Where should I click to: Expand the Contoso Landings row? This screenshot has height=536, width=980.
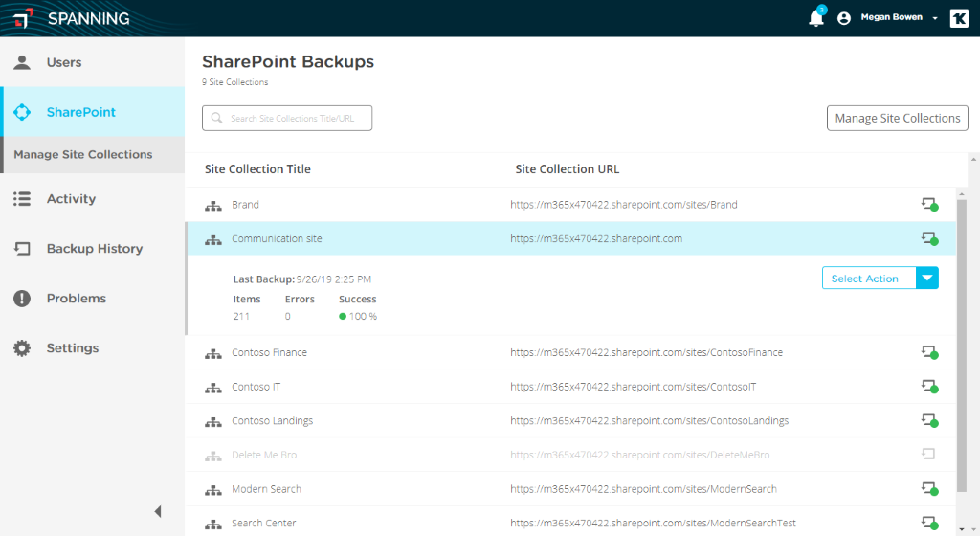[571, 420]
